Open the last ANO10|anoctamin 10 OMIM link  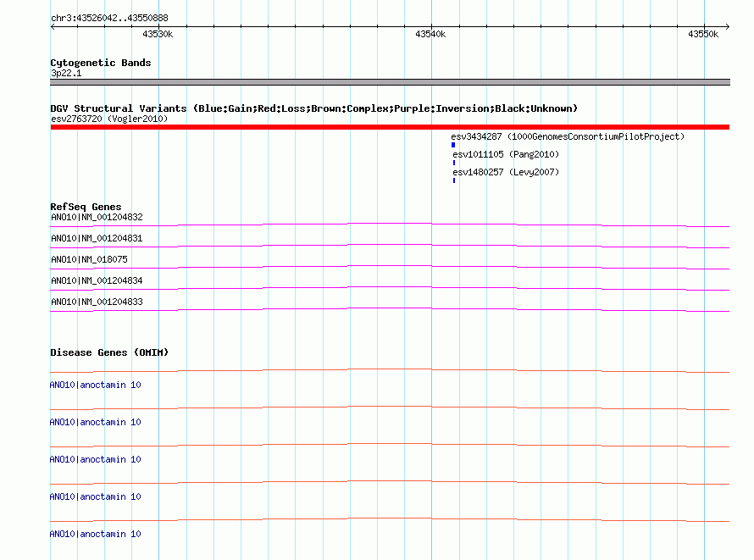click(95, 534)
